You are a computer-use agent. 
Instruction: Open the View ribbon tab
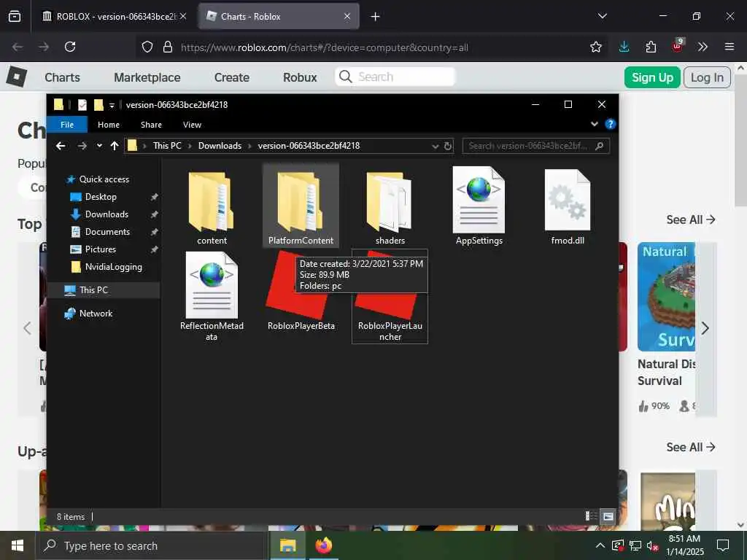point(192,124)
